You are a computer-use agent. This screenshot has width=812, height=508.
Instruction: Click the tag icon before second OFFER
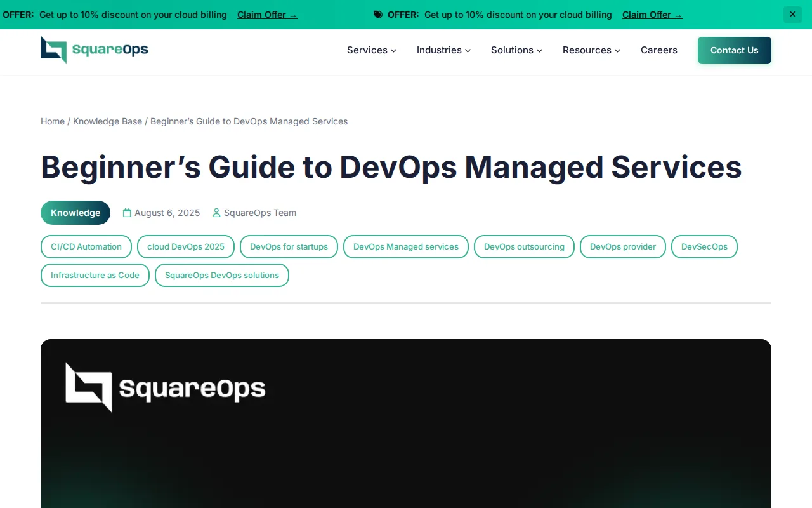[x=378, y=15]
